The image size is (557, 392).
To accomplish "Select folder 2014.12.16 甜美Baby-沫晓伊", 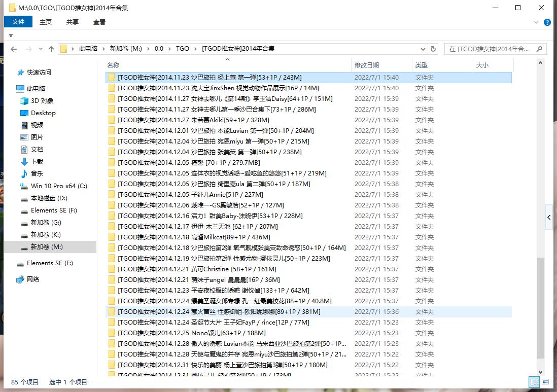I will tap(308, 216).
